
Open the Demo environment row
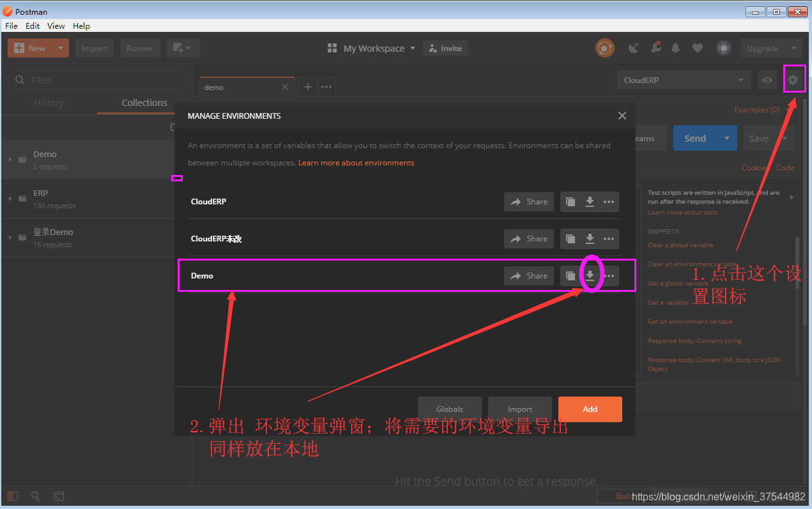click(x=406, y=276)
